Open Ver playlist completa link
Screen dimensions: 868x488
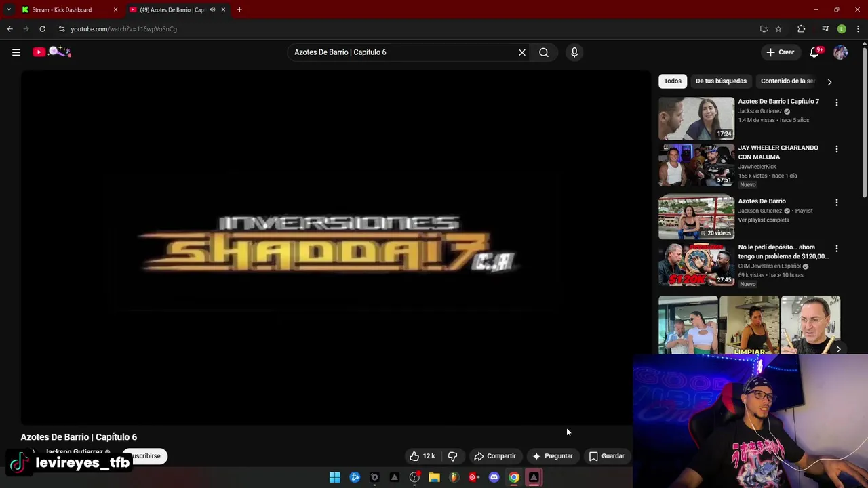click(764, 220)
